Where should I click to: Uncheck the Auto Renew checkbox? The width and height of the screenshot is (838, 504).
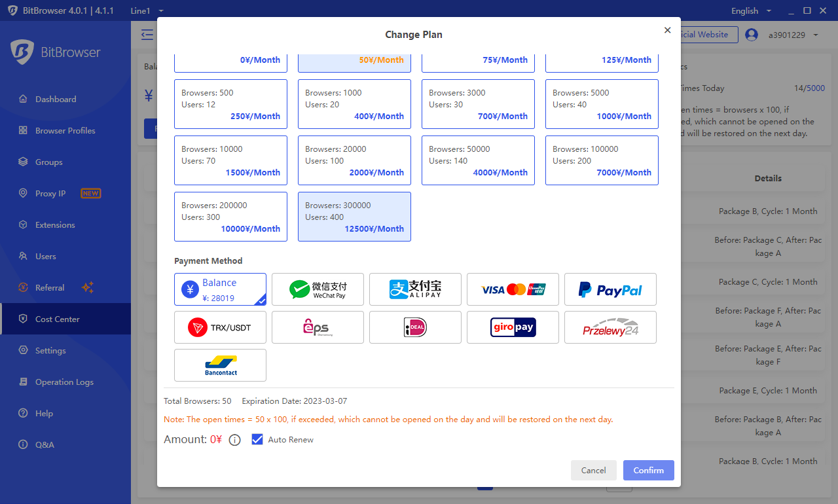tap(257, 439)
